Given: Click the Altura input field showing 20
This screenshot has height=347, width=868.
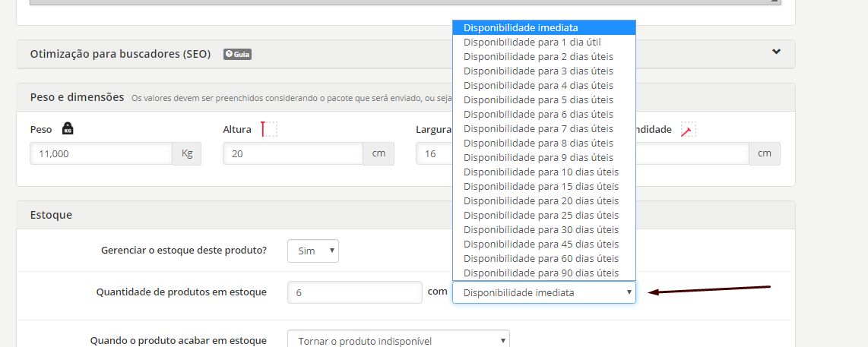Looking at the screenshot, I should click(293, 153).
